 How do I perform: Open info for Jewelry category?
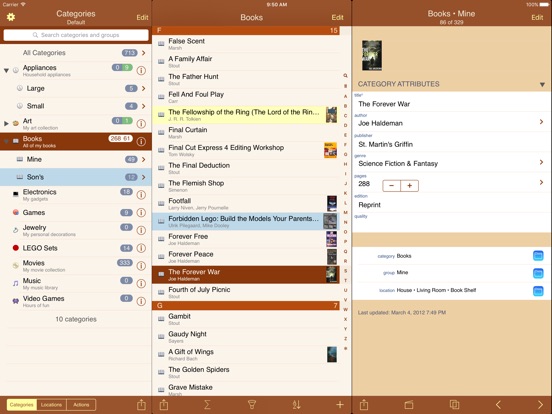pos(141,230)
